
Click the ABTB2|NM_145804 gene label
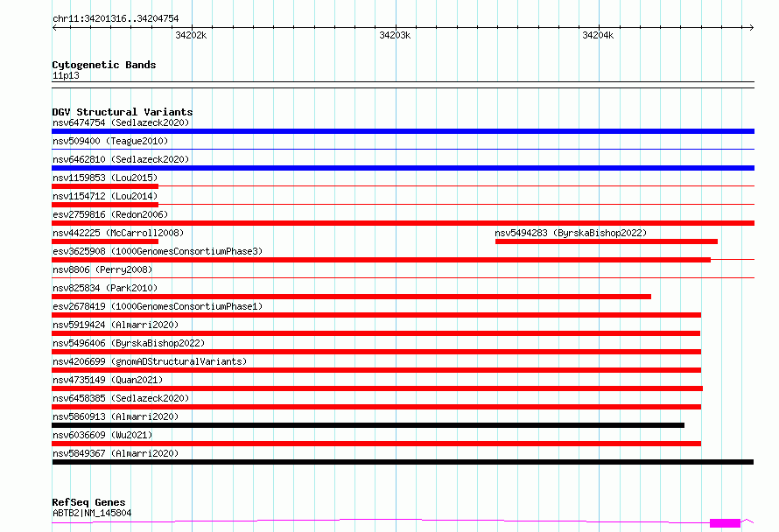(x=92, y=513)
